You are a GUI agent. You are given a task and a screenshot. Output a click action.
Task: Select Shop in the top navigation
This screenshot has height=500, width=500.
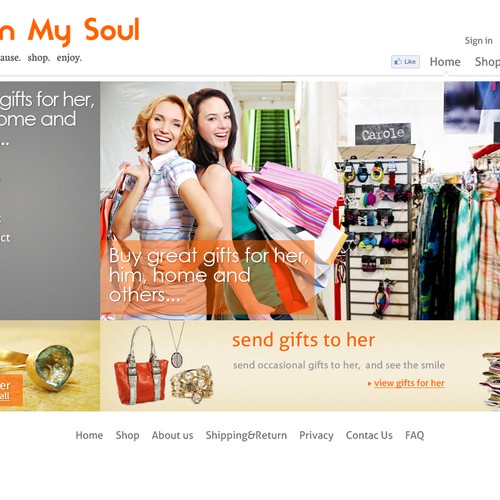coord(487,62)
